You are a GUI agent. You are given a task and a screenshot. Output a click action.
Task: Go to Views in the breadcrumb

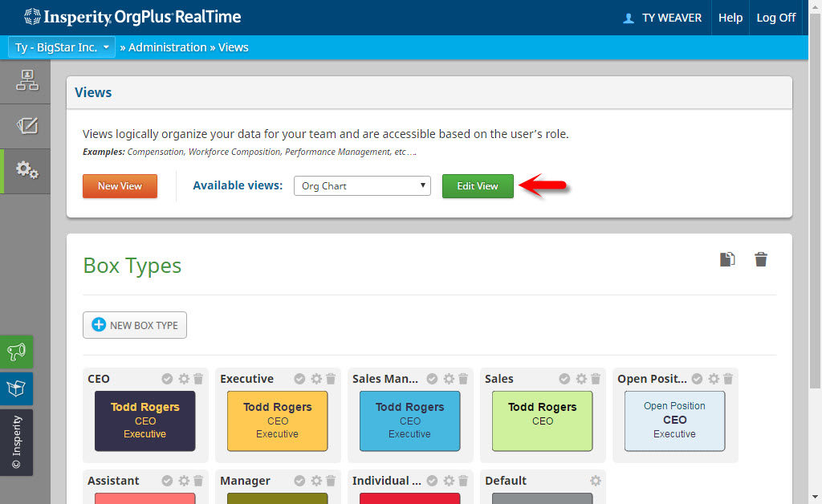234,47
